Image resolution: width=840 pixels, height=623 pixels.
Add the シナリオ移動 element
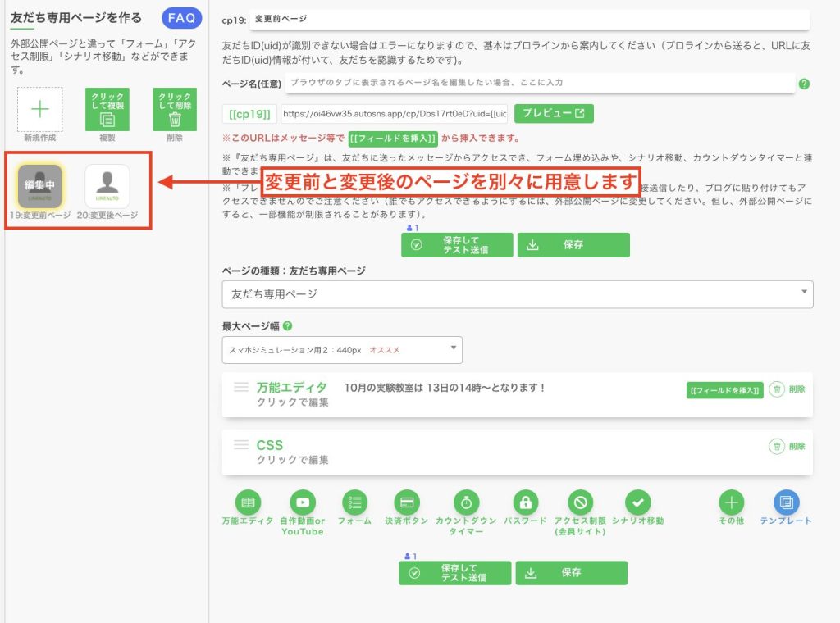pyautogui.click(x=637, y=502)
